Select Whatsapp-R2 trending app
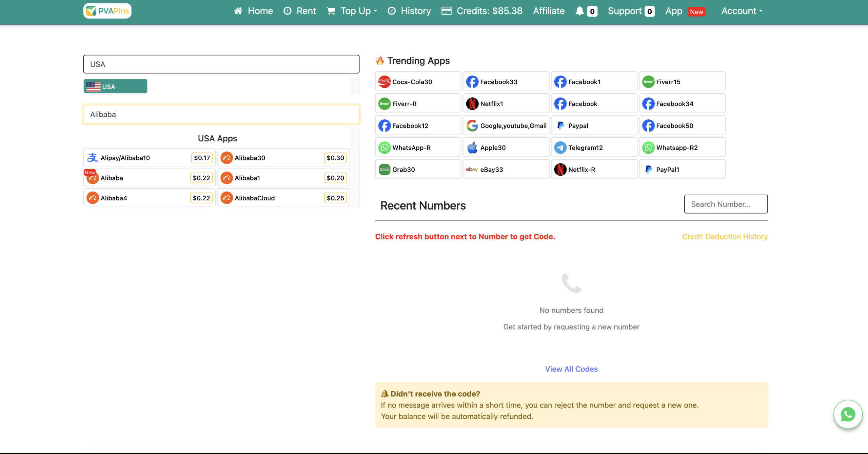The height and width of the screenshot is (454, 868). click(682, 147)
